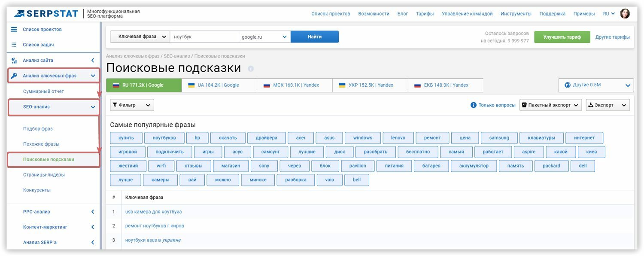
Task: Click the info icon beside Только вопросы
Action: pos(474,105)
